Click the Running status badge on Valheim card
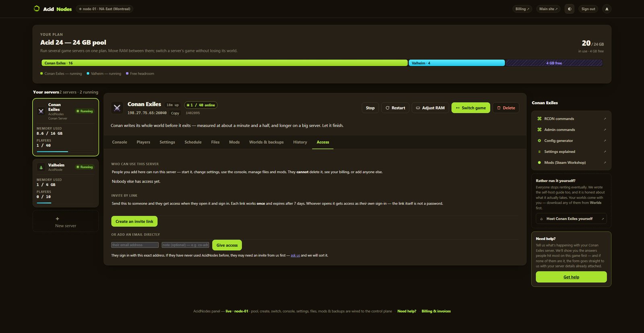Image resolution: width=644 pixels, height=333 pixels. [85, 167]
